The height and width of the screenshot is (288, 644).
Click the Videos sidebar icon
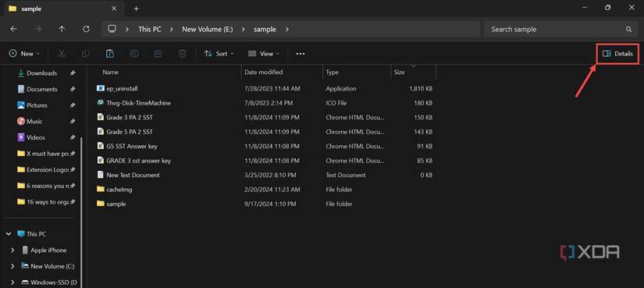21,137
